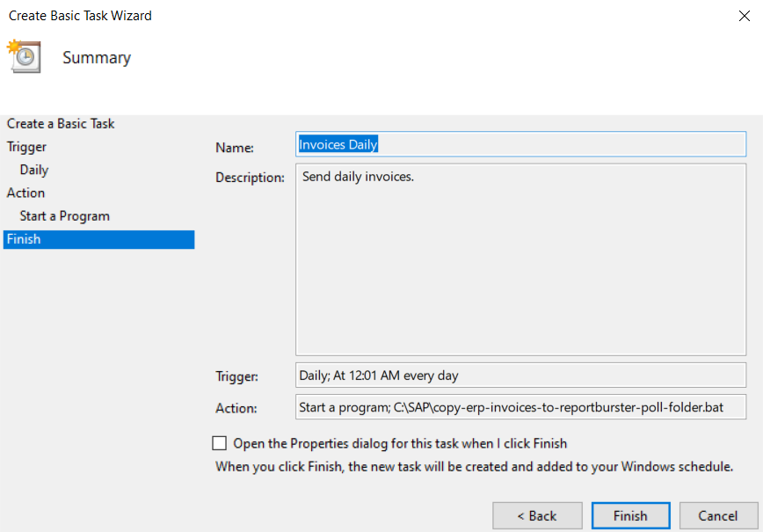Select the Trigger step in sidebar
763x532 pixels.
click(26, 147)
